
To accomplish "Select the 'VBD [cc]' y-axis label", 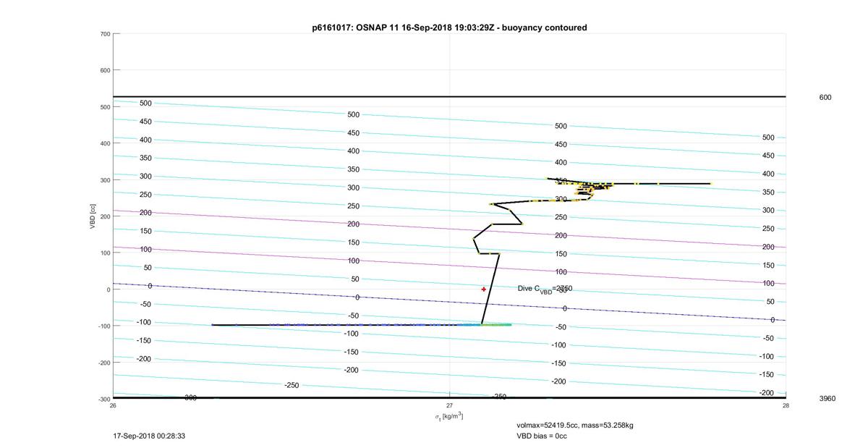I will coord(93,216).
